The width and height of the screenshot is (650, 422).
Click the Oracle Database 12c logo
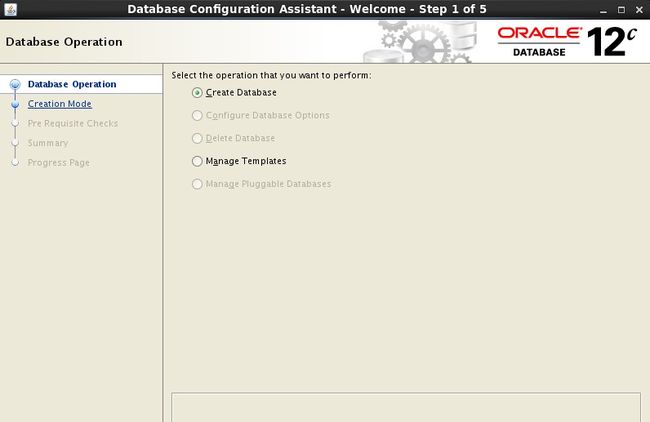tap(567, 41)
